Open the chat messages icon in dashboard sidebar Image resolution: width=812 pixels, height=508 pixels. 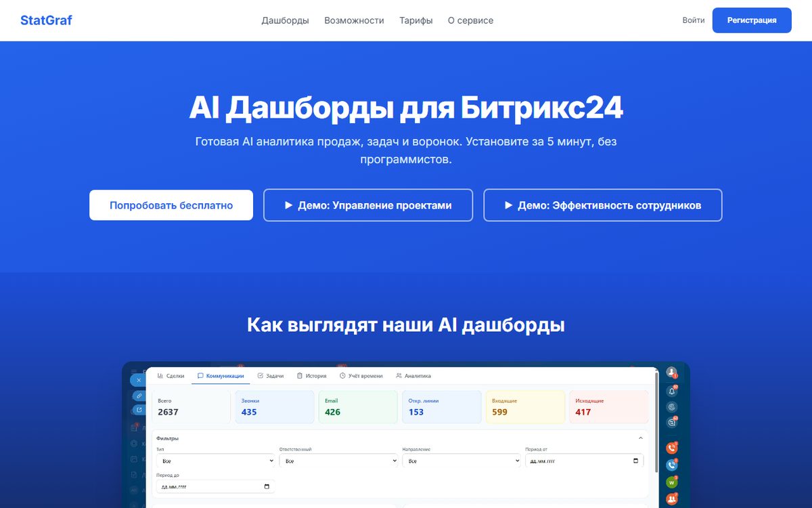tap(671, 423)
